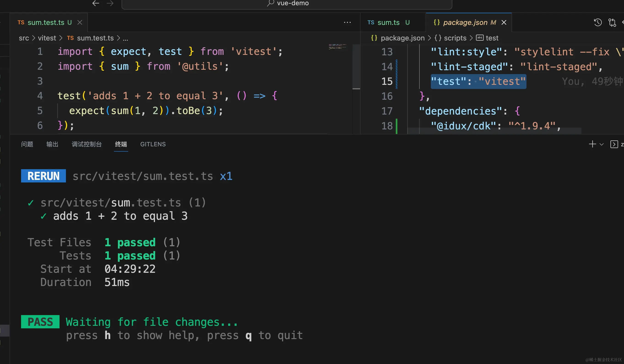Click the compare changes icon
Screen dimensions: 624x364
coord(612,22)
